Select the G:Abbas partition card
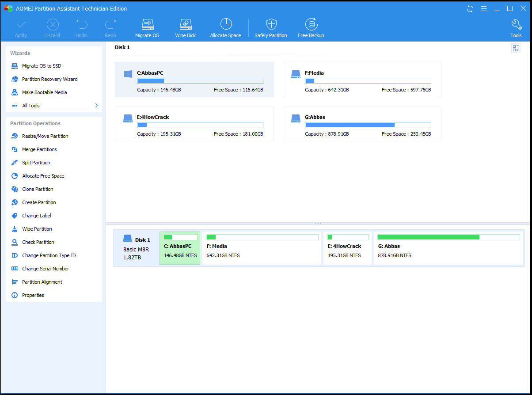 click(362, 124)
